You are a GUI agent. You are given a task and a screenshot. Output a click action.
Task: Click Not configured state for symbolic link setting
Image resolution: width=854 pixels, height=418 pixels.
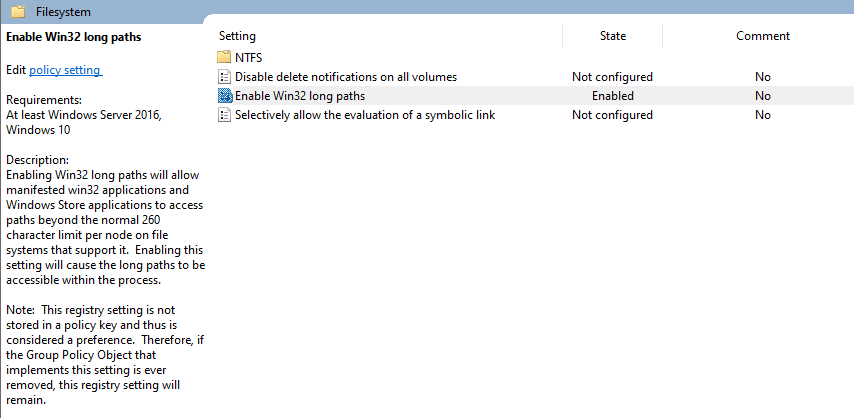tap(612, 115)
